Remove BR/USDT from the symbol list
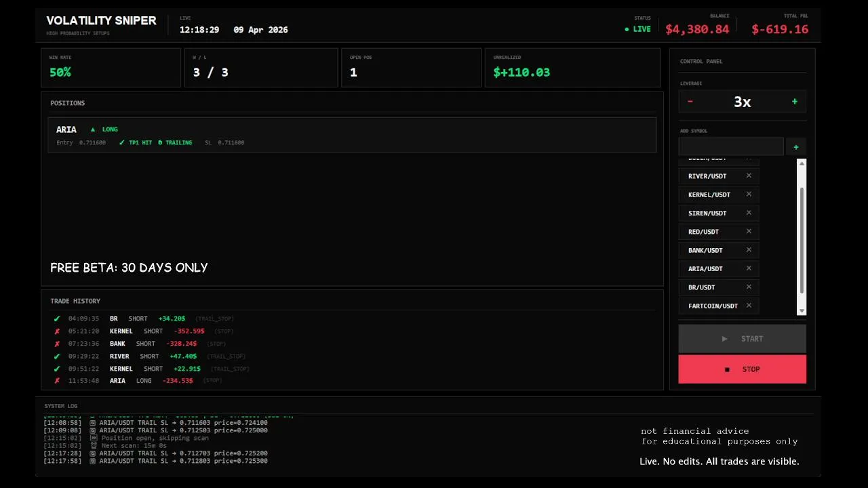This screenshot has width=868, height=488. click(x=749, y=287)
